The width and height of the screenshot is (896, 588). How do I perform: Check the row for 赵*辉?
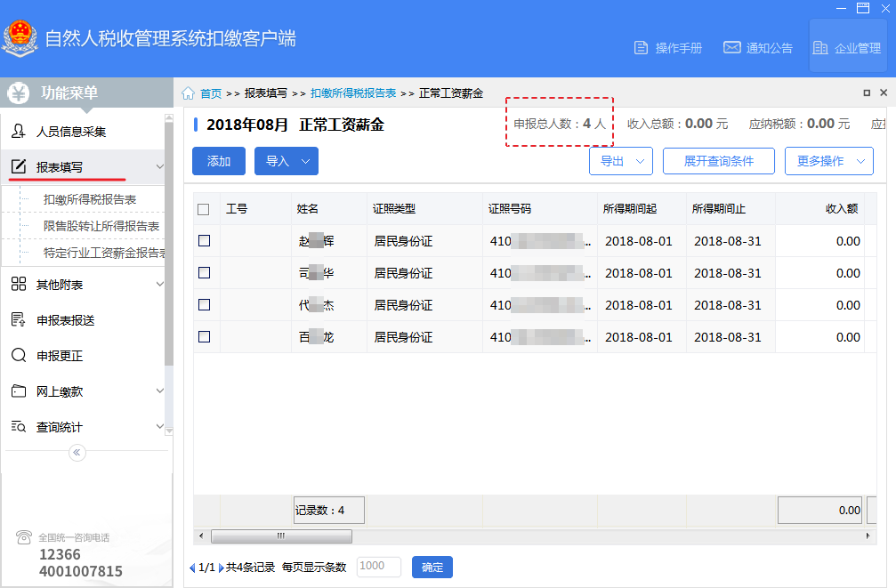[204, 240]
